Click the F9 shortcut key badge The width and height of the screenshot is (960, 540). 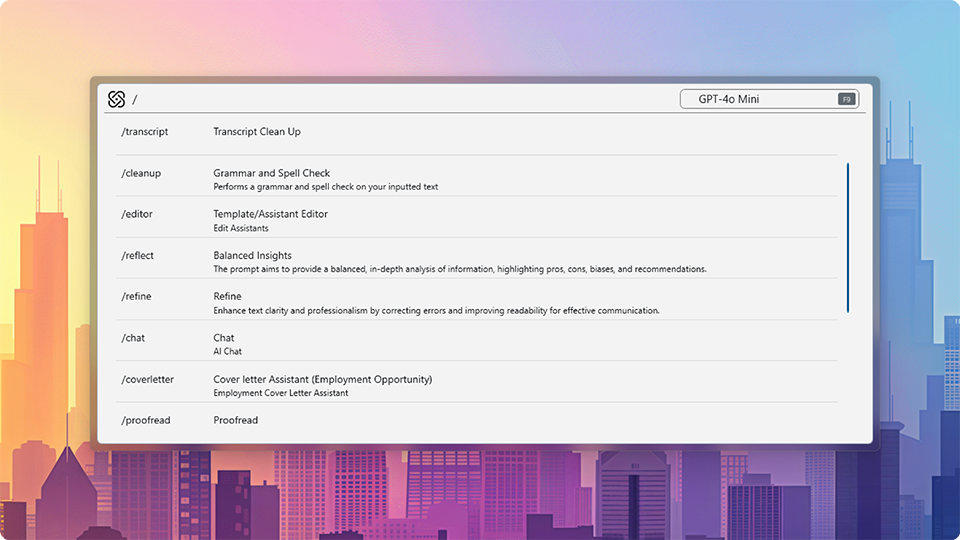pos(847,99)
